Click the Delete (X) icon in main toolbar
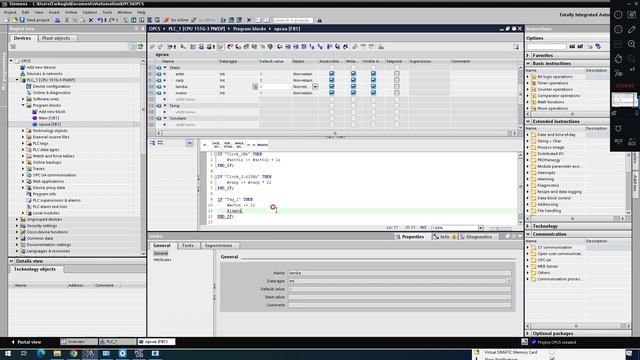Screen dimensions: 640x360 pyautogui.click(x=91, y=20)
